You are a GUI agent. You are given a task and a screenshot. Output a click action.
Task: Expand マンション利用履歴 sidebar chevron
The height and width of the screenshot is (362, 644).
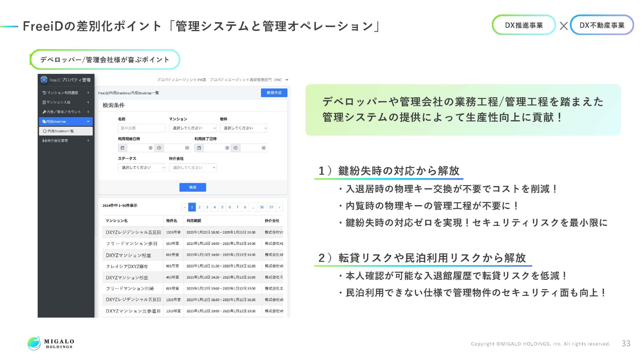tap(88, 93)
